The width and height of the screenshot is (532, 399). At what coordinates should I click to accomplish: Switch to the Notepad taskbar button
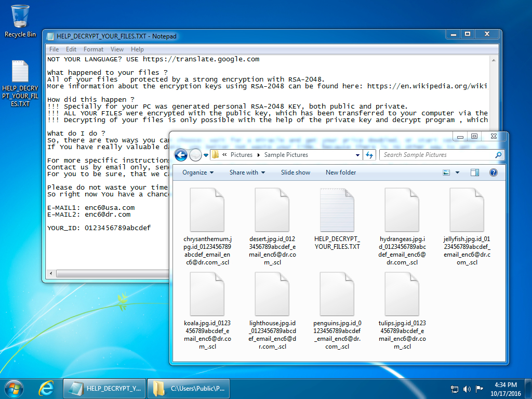point(104,389)
